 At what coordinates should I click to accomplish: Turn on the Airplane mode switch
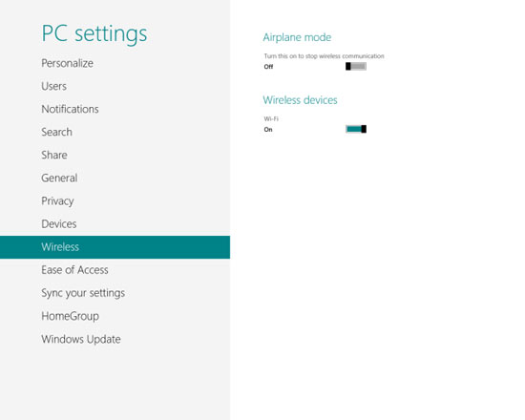(356, 66)
